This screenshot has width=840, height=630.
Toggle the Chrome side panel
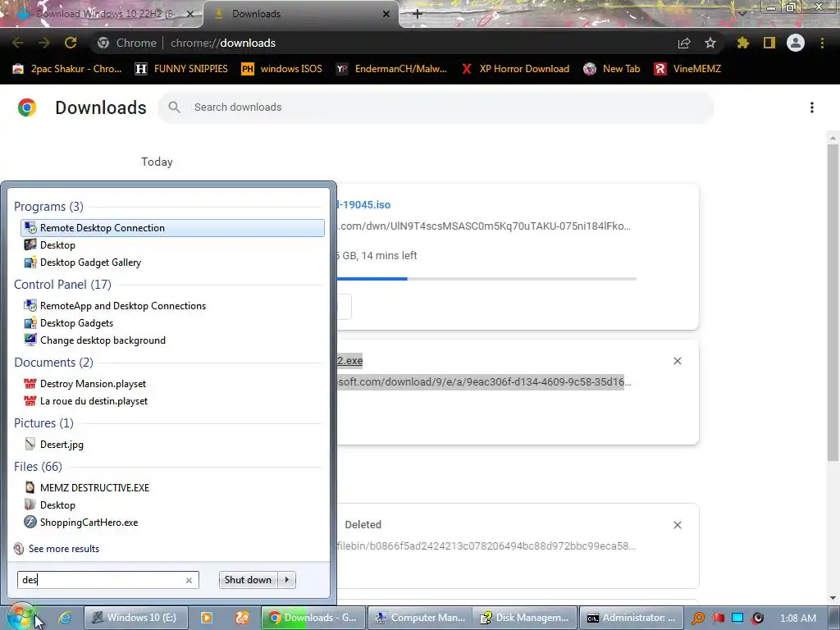click(769, 43)
